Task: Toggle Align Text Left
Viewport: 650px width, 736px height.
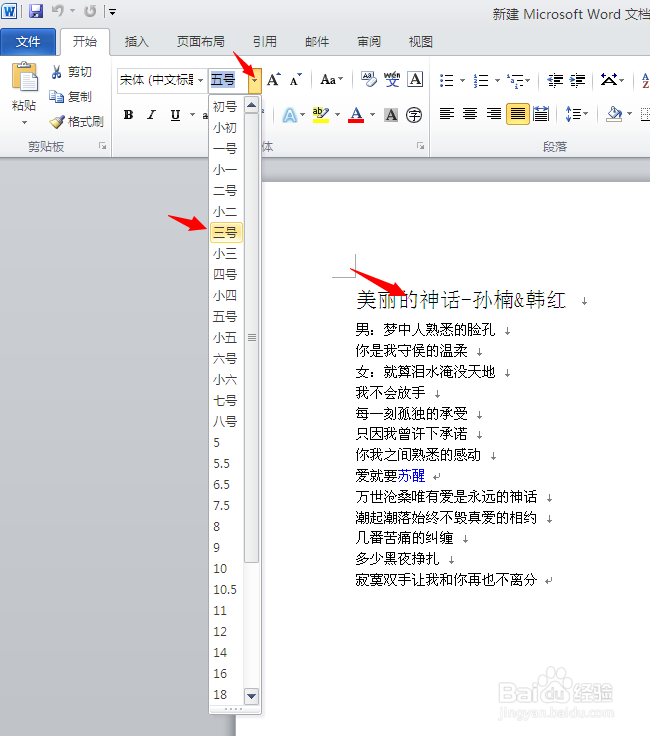Action: pyautogui.click(x=447, y=114)
